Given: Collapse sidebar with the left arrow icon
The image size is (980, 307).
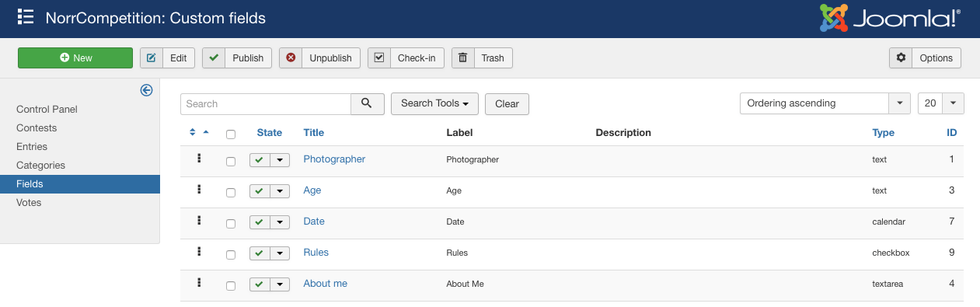Looking at the screenshot, I should click(146, 90).
